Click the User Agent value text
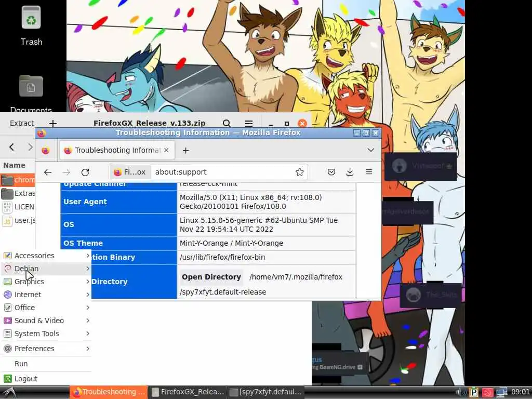532x399 pixels. 251,202
